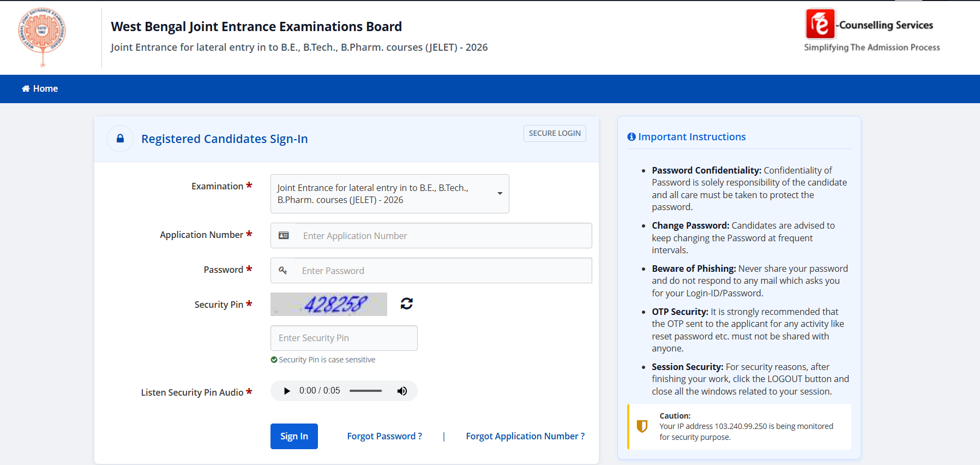Click the ID card icon in application field

coord(284,236)
